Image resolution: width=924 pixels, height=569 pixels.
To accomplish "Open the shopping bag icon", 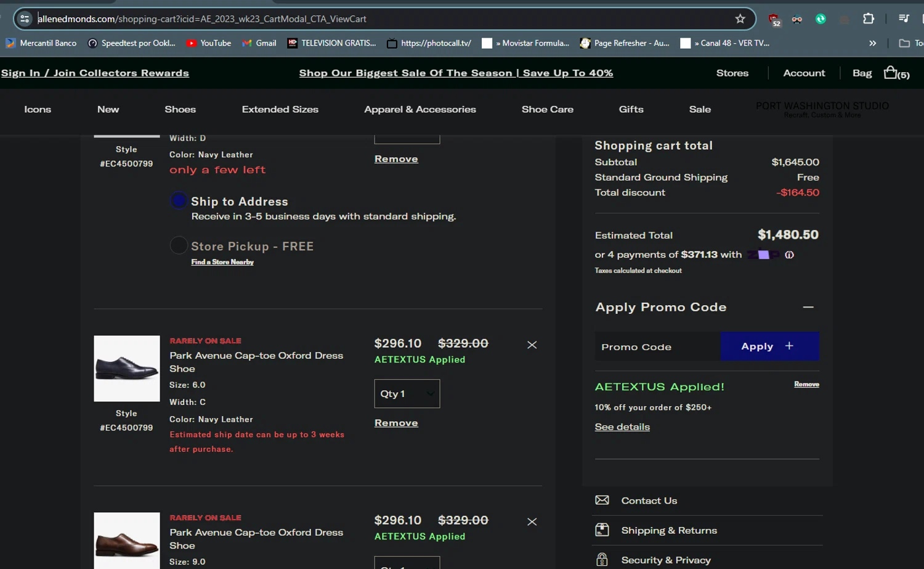I will 891,73.
